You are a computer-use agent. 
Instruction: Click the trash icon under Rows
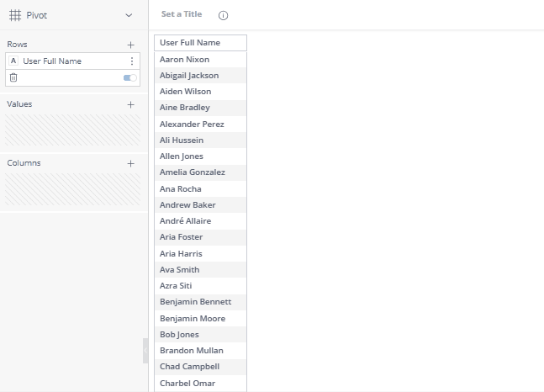point(13,77)
